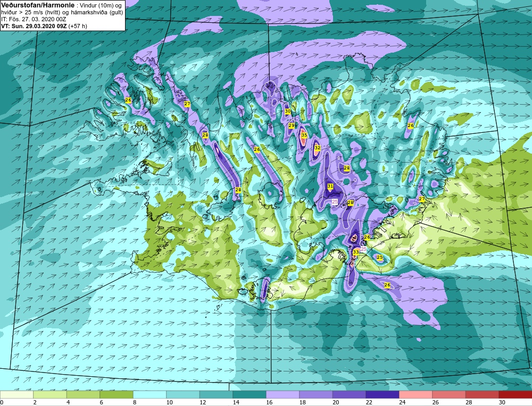The height and width of the screenshot is (406, 532).
Task: Click the Veðurstofan/Harmonie title text
Action: click(37, 5)
